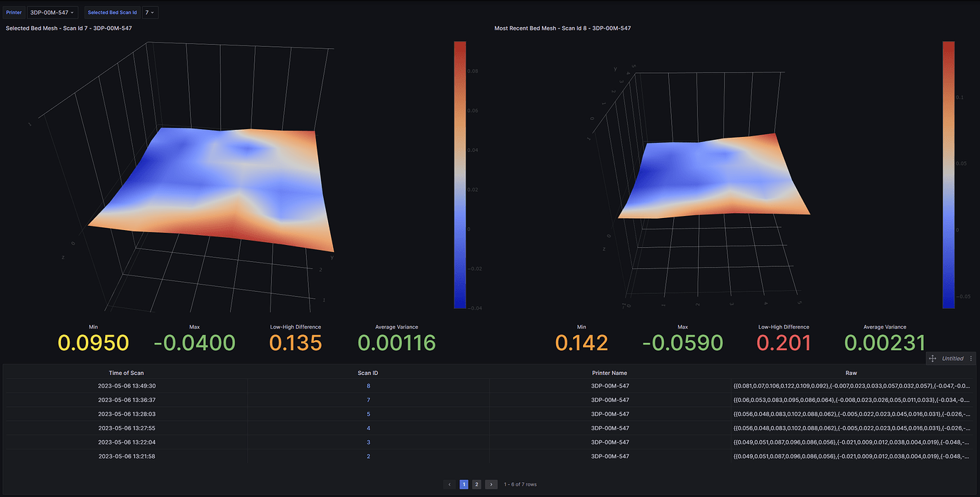Image resolution: width=980 pixels, height=497 pixels.
Task: Click the Scan Id 8 bed mesh color scale bar
Action: (x=949, y=175)
